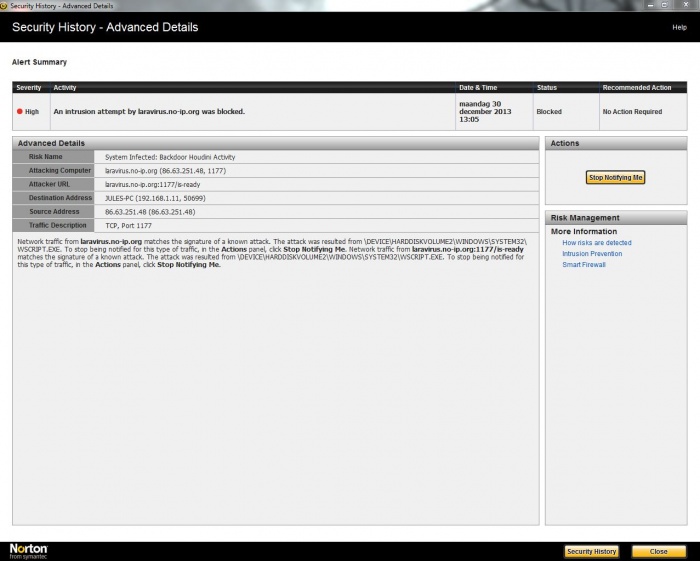Minimize the Security History window
Image resolution: width=700 pixels, height=561 pixels.
pos(650,5)
